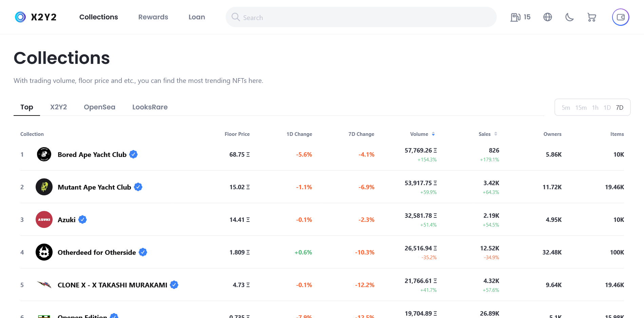Click volume value 21,766.61 Ξ
Screen dimensions: 644x318
tap(421, 281)
